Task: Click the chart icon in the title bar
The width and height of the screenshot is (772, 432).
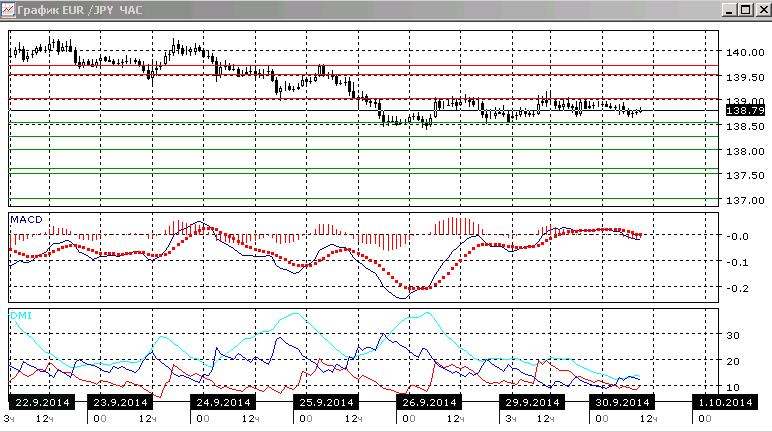Action: tap(8, 10)
